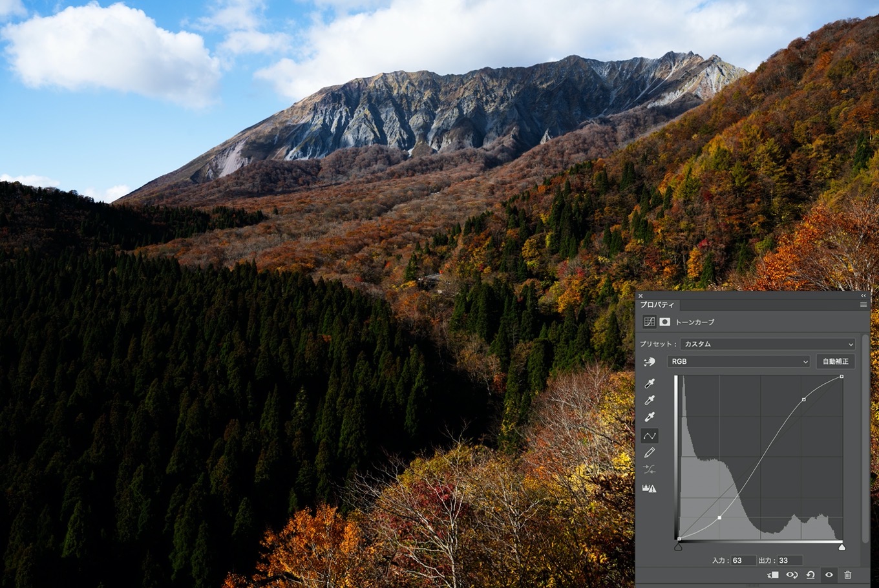Reset the adjustment to defaults
This screenshot has width=879, height=588.
pos(810,574)
